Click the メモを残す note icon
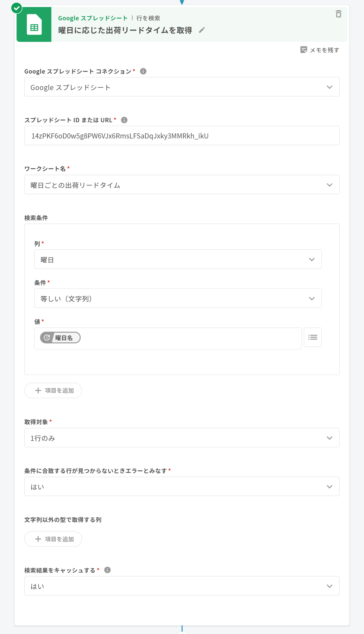 304,50
